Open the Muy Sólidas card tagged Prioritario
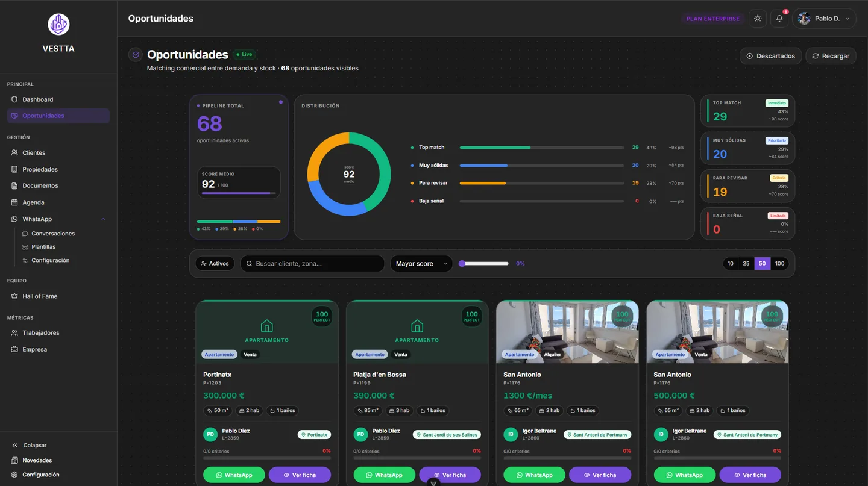This screenshot has height=486, width=868. (x=747, y=149)
